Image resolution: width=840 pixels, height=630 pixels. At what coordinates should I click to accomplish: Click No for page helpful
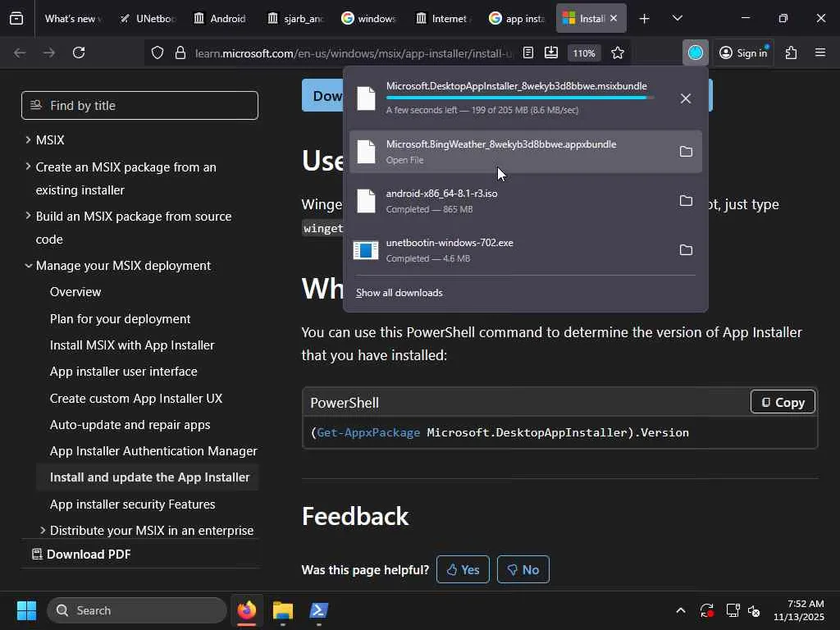coord(523,569)
